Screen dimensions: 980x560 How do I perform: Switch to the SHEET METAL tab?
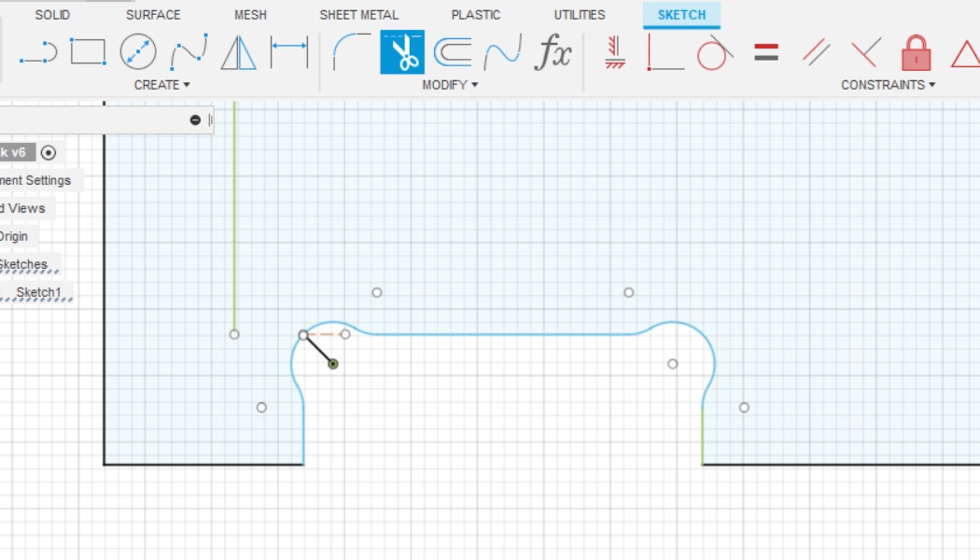coord(358,15)
